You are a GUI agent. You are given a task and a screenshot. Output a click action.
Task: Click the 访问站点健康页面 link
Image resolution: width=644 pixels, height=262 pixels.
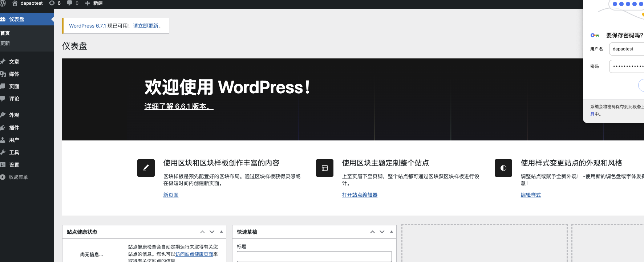(x=194, y=254)
